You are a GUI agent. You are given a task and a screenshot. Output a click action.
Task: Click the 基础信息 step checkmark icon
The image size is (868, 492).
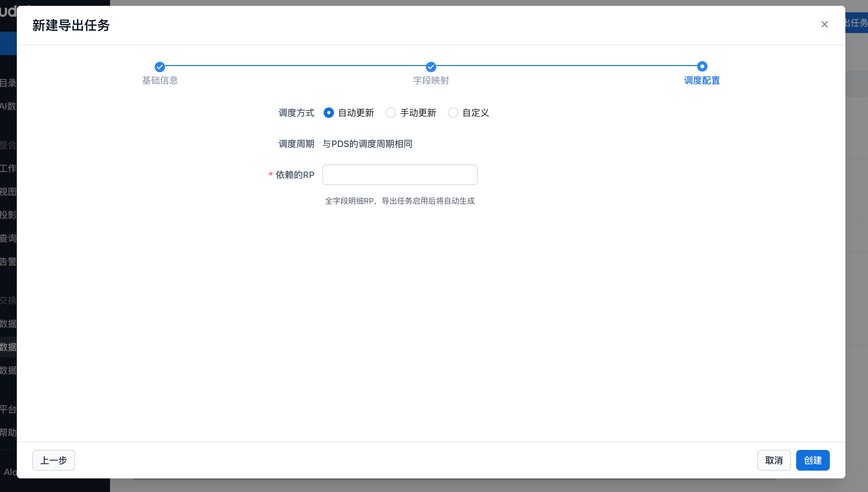point(160,67)
